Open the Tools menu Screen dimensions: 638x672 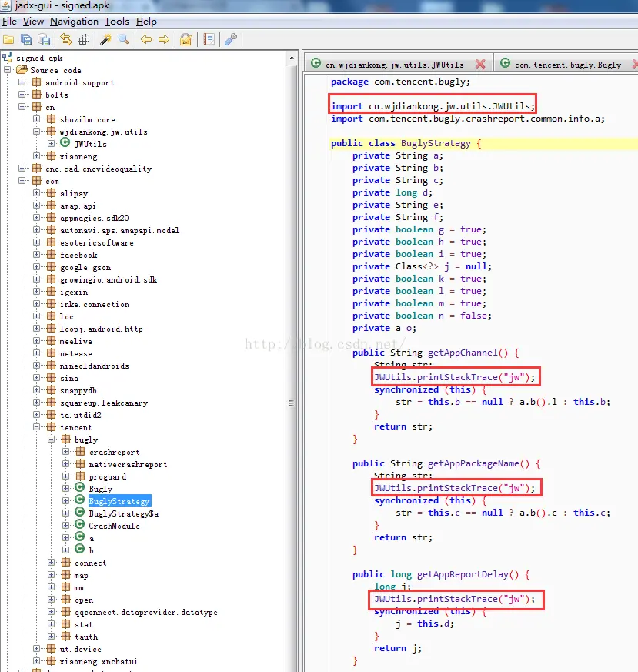tap(116, 22)
